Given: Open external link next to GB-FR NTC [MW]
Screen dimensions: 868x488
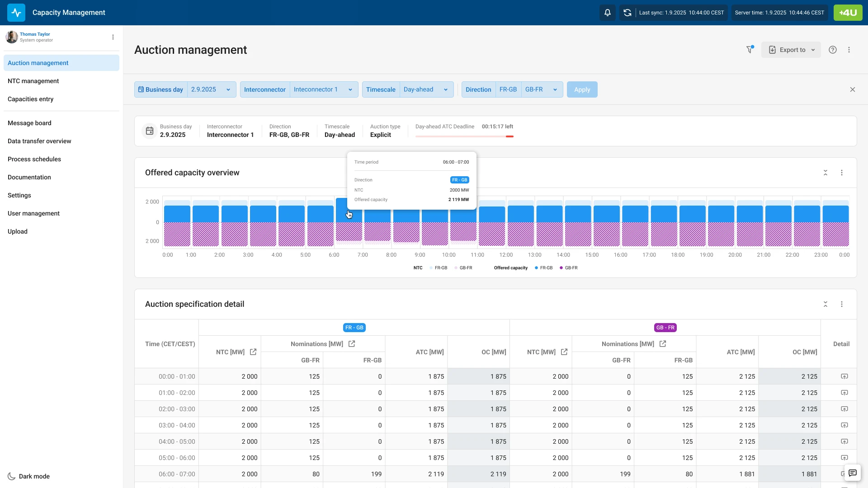Looking at the screenshot, I should (x=564, y=352).
